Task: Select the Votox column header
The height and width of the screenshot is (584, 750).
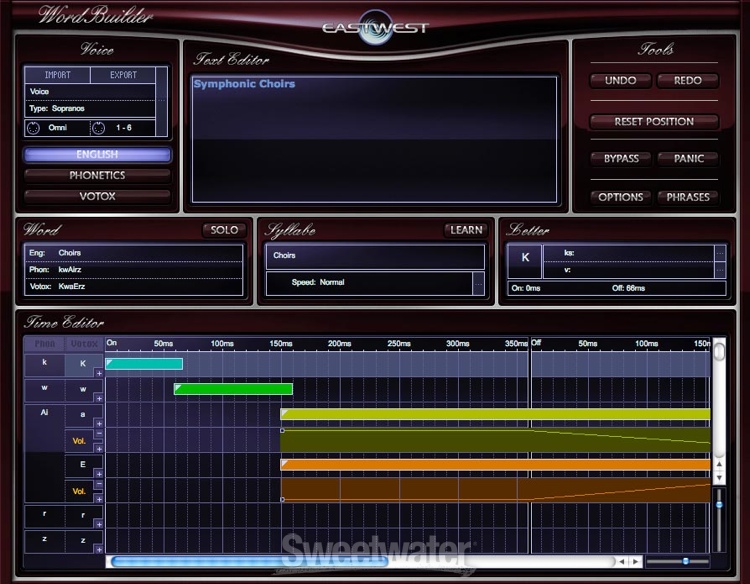Action: click(84, 344)
